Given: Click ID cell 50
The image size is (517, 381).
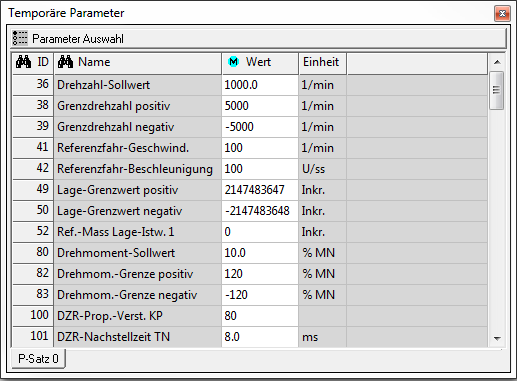Looking at the screenshot, I should coord(33,211).
